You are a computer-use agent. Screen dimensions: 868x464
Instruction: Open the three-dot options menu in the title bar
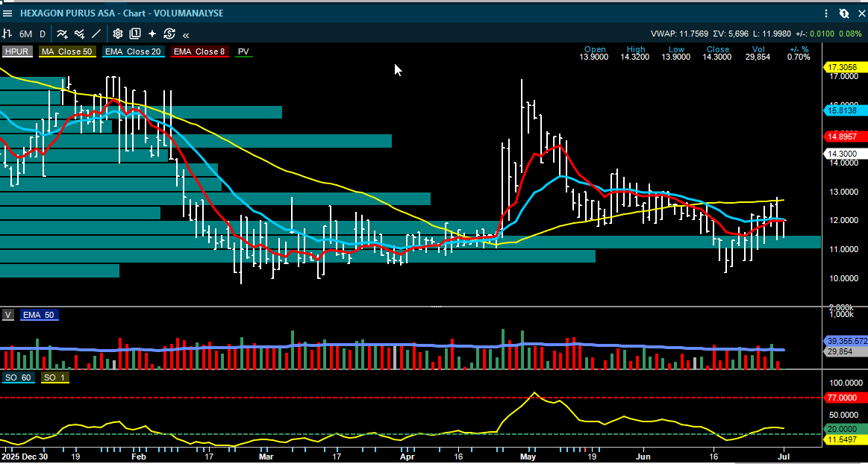click(x=826, y=13)
